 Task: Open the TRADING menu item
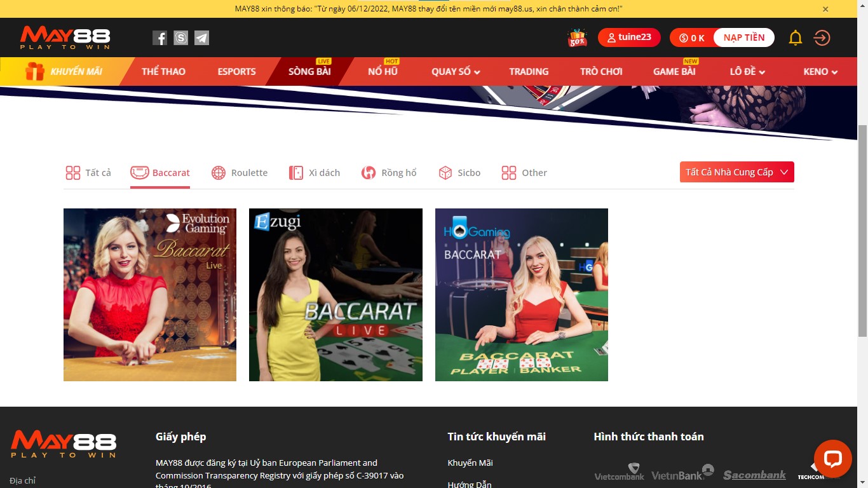529,71
